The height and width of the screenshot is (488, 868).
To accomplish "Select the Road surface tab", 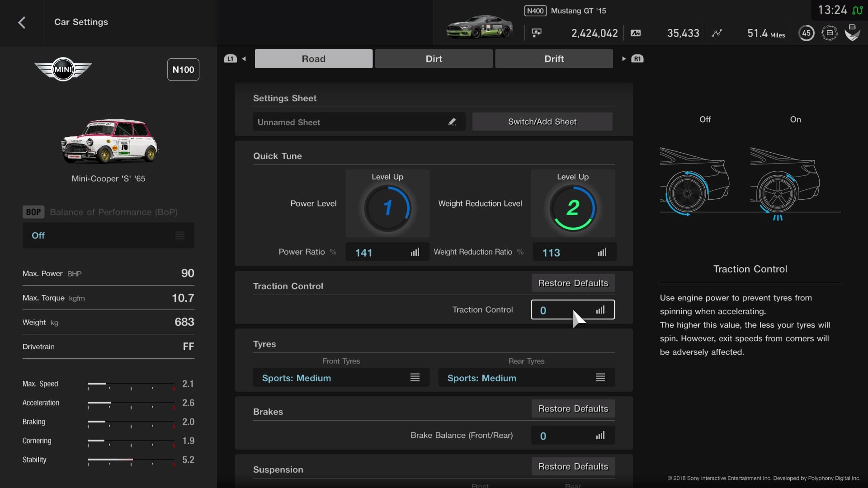I will [313, 58].
